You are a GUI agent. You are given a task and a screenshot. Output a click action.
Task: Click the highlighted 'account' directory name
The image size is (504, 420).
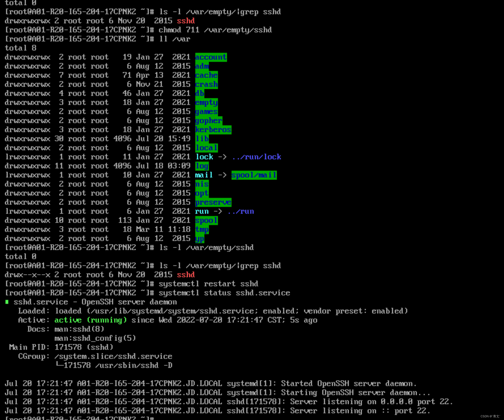point(211,57)
